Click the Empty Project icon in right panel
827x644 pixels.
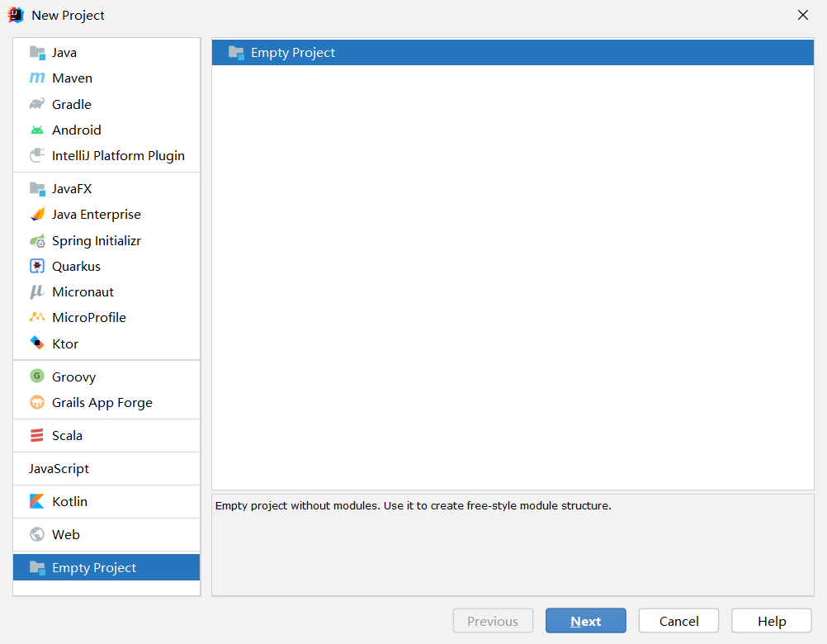pos(236,53)
